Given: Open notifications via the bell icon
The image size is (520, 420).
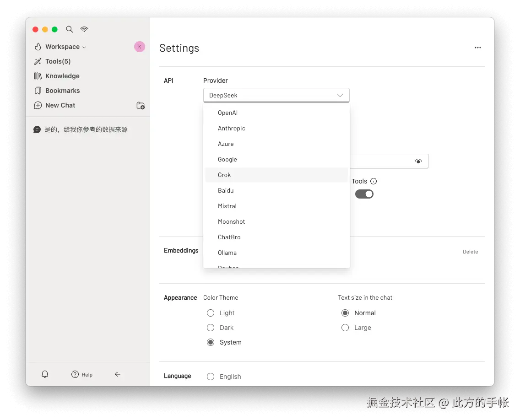Looking at the screenshot, I should point(44,374).
